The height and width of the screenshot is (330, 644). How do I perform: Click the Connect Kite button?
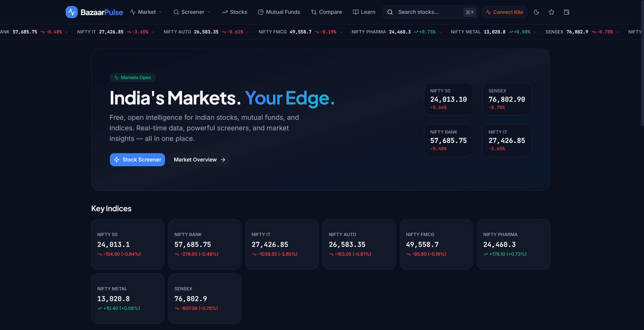point(504,12)
